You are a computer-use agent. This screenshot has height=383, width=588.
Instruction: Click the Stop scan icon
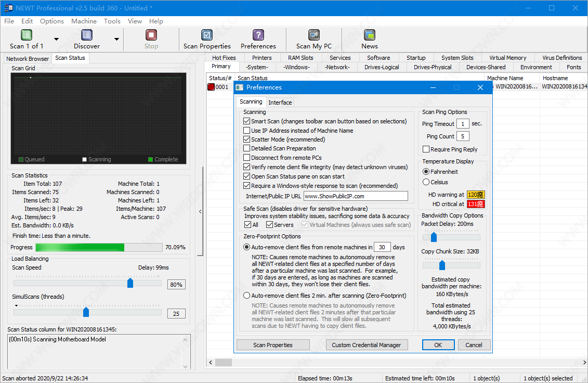coord(151,35)
